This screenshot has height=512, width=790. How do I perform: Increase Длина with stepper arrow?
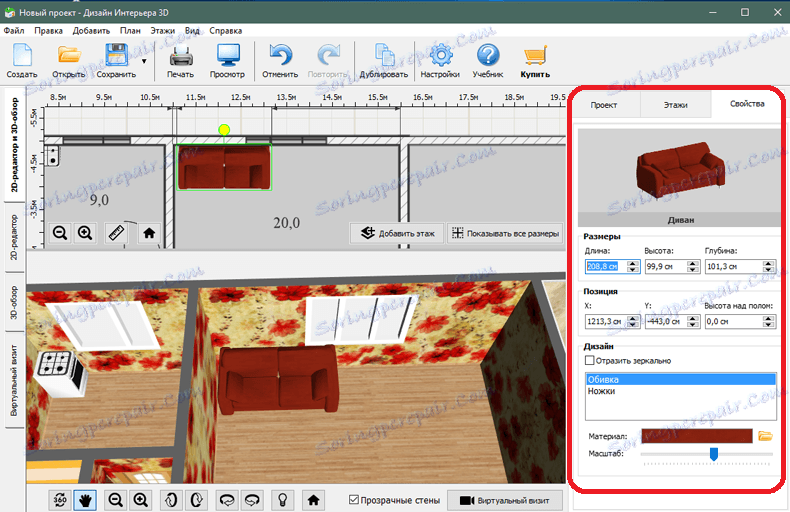(633, 263)
